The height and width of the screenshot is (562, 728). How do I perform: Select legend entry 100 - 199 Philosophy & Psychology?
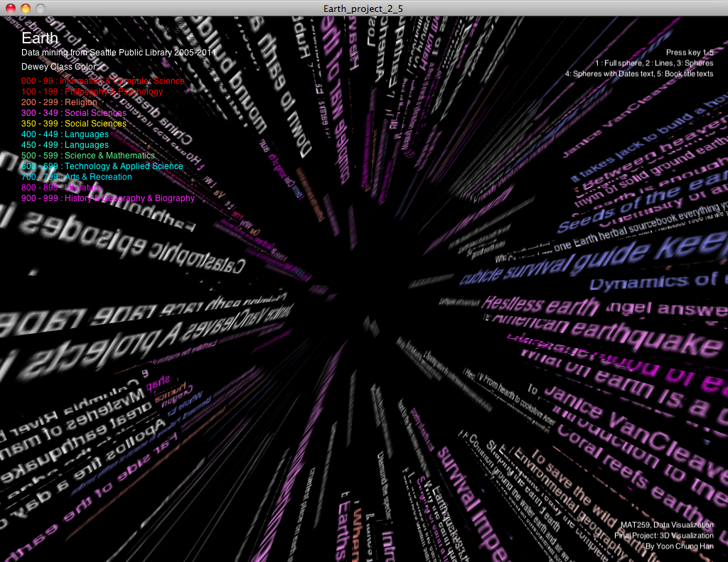(92, 92)
